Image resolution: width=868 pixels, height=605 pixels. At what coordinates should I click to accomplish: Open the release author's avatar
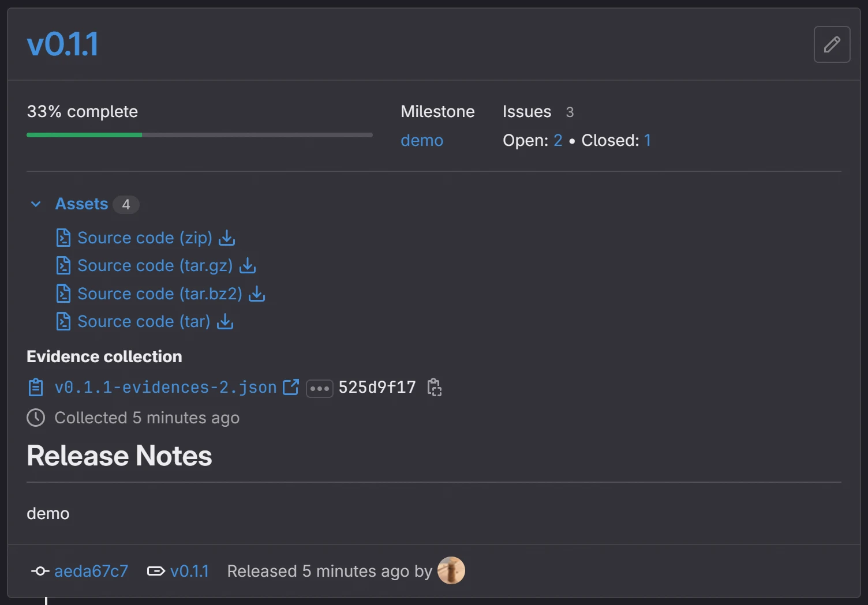(451, 570)
